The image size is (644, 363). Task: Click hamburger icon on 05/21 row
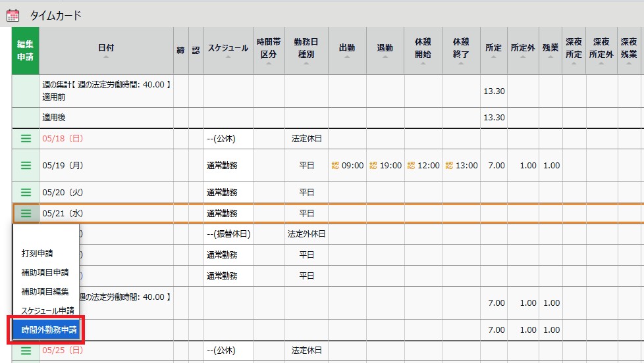pos(26,213)
